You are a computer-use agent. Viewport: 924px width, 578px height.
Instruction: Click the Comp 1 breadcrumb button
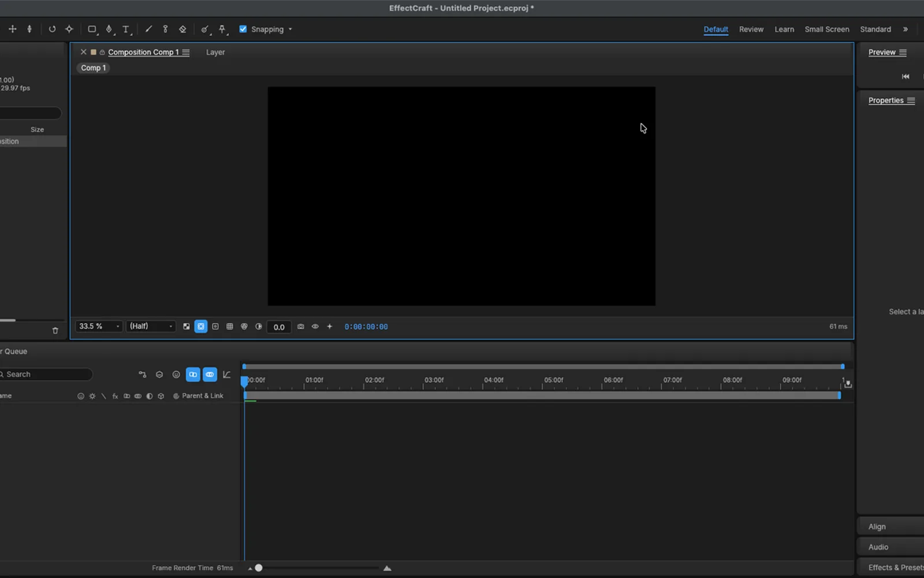tap(94, 68)
